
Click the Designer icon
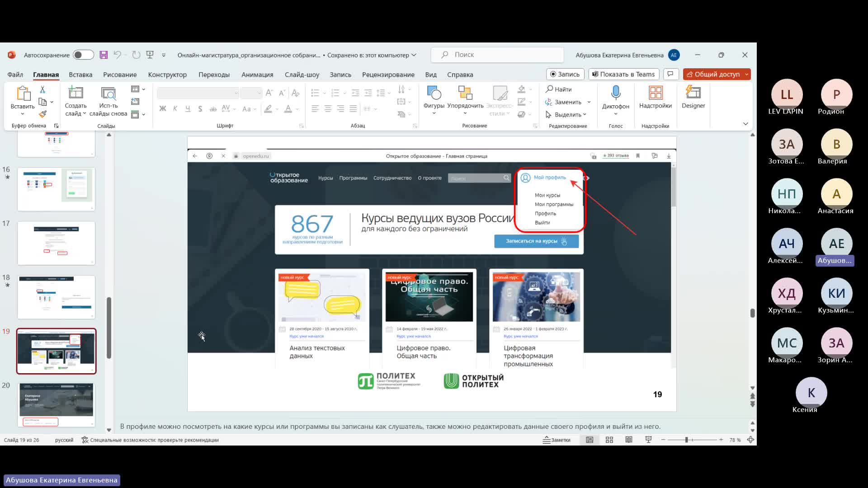tap(693, 93)
